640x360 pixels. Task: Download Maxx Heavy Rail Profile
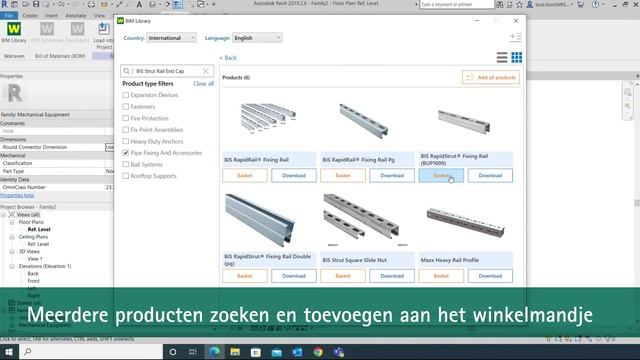[490, 276]
